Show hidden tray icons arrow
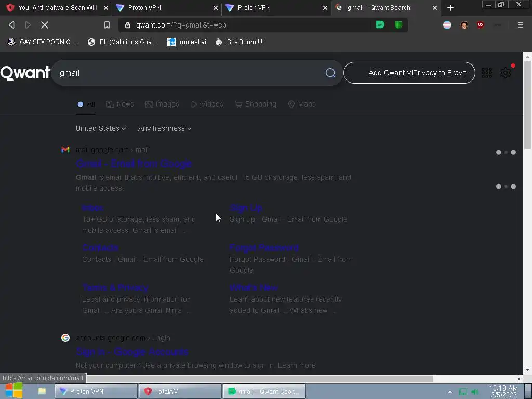The height and width of the screenshot is (399, 532). coord(450,392)
